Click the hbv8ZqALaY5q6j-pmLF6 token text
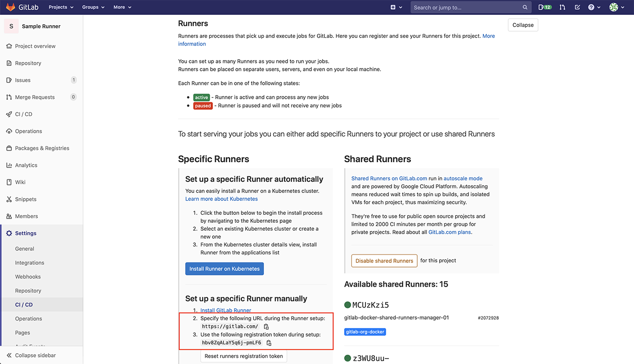 click(x=232, y=343)
